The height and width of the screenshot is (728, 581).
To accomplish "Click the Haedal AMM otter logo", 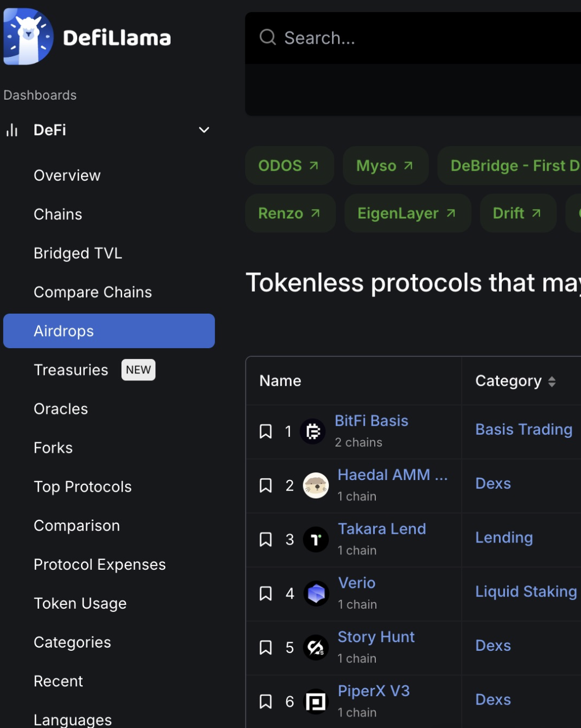I will (316, 486).
